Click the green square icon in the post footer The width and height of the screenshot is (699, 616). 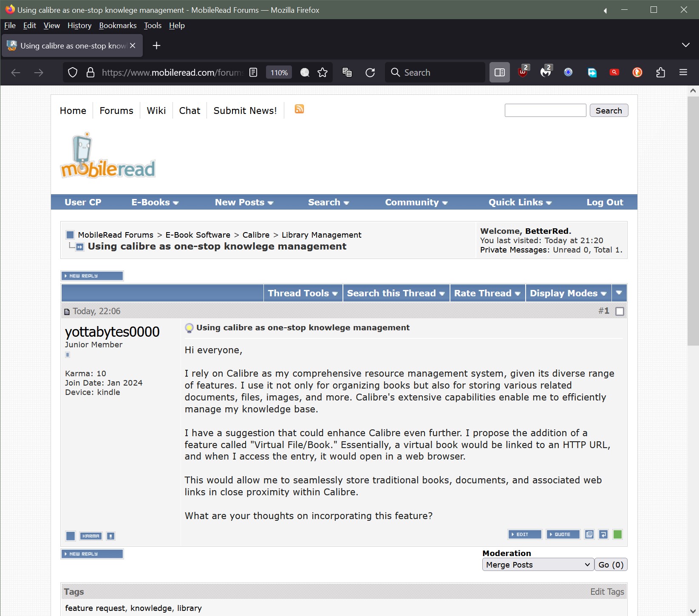[x=618, y=534]
